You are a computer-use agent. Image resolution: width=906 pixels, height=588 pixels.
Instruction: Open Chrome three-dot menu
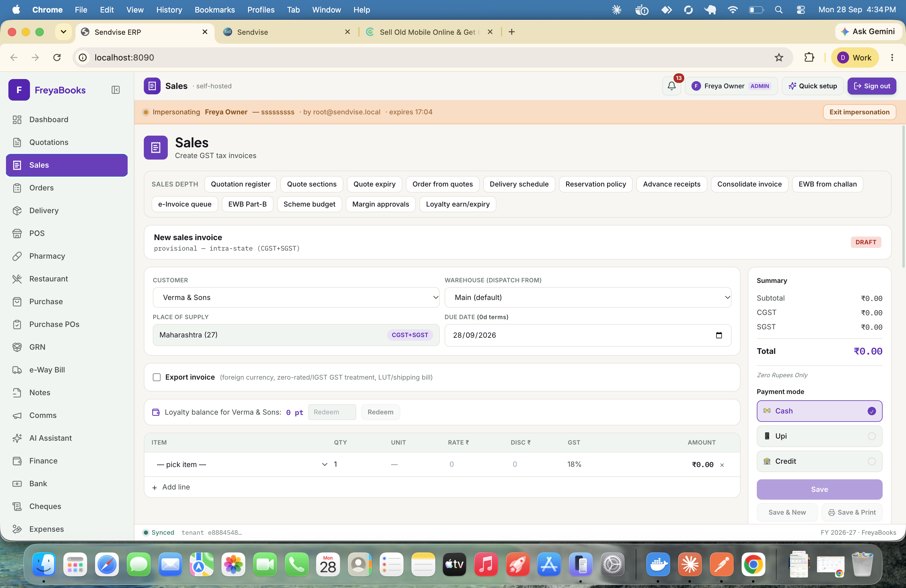click(x=892, y=57)
